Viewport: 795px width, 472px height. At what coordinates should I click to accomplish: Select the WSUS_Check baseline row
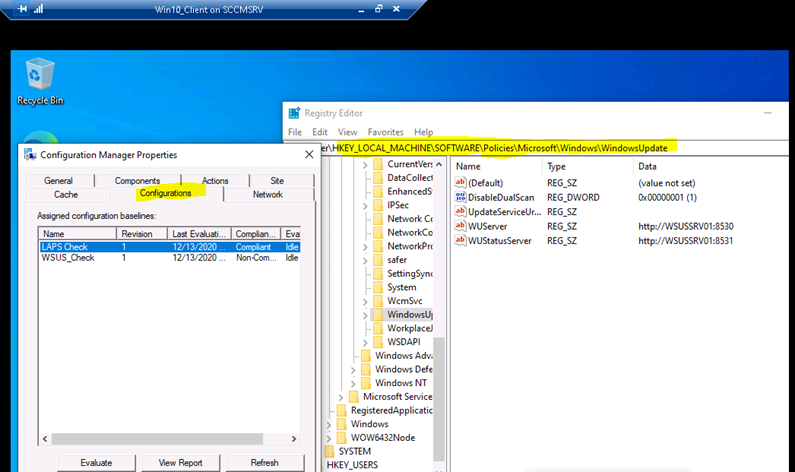point(170,258)
